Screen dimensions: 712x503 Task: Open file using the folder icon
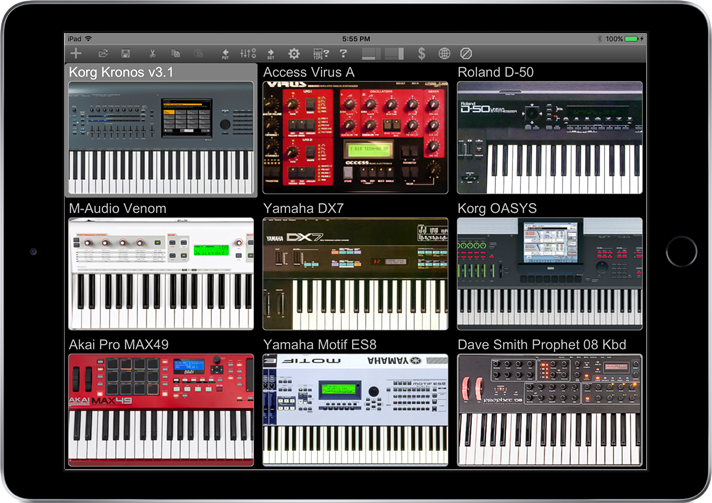[x=102, y=53]
